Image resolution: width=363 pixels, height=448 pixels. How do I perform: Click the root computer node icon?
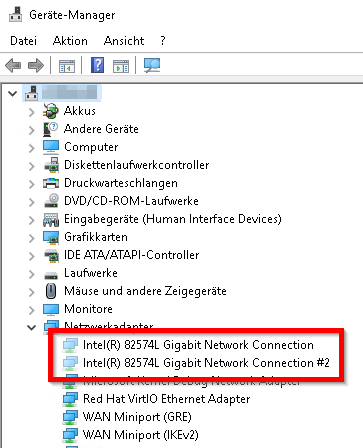click(32, 93)
